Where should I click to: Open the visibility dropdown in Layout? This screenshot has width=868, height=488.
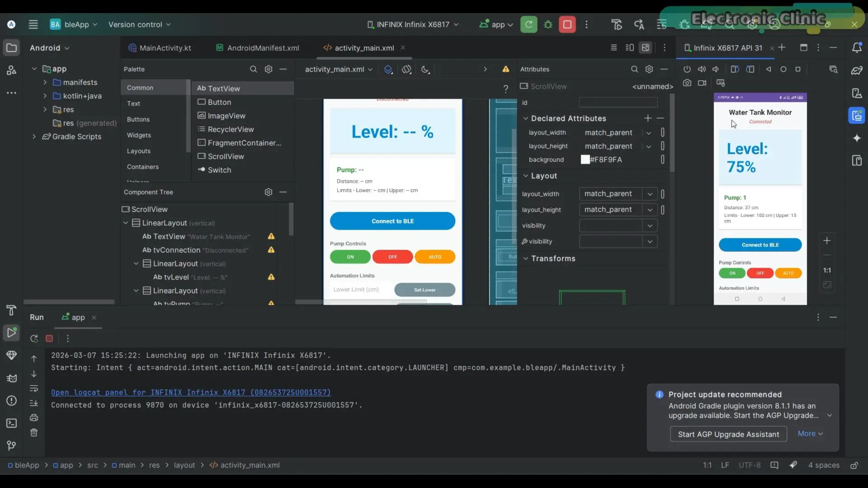[x=650, y=225]
